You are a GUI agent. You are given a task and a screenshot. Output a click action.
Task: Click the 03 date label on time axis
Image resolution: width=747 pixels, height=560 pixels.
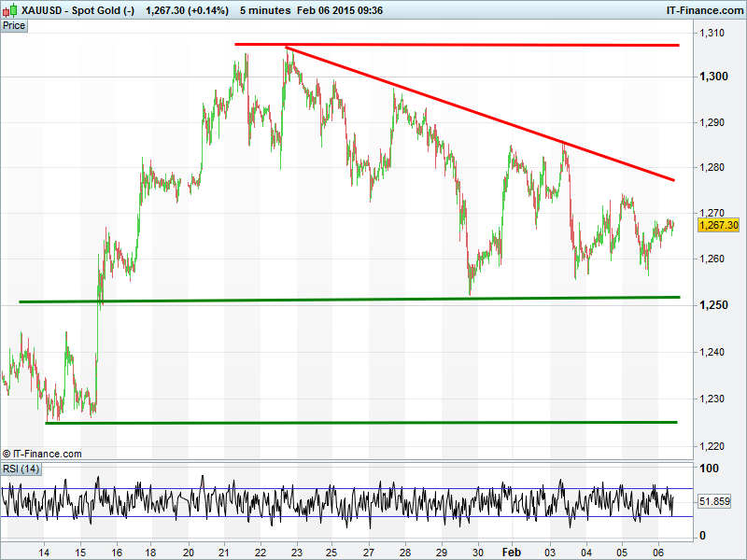click(x=550, y=553)
